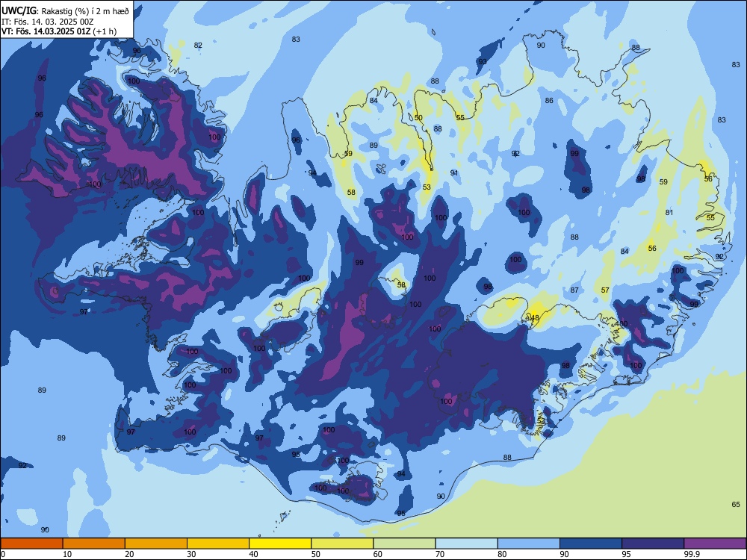Click the humidity value '81' on the map
Image resolution: width=747 pixels, height=560 pixels.
click(x=669, y=212)
